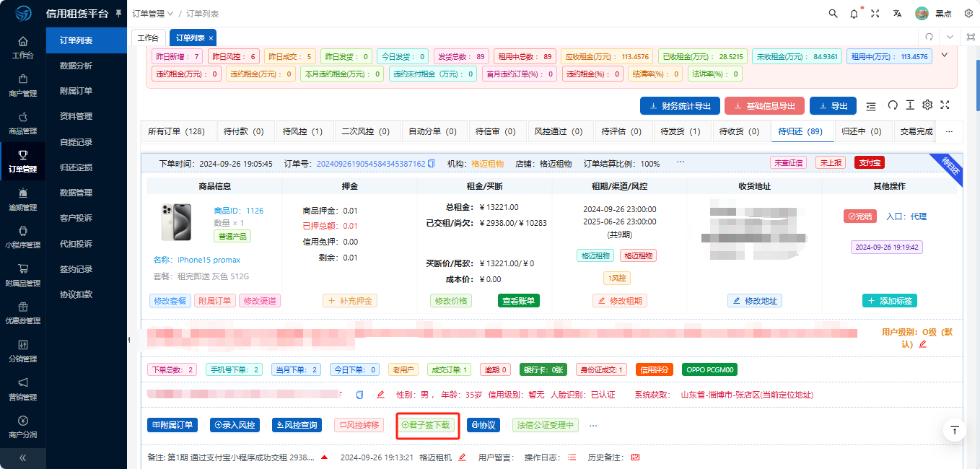Collapse the statistics panel chevron
Image resolution: width=980 pixels, height=469 pixels.
click(x=945, y=54)
